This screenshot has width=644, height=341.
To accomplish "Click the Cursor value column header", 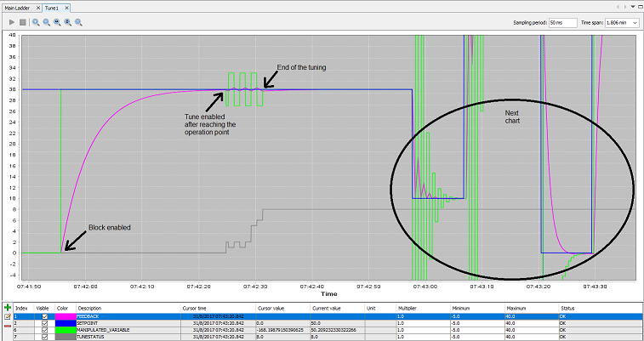I will [283, 308].
